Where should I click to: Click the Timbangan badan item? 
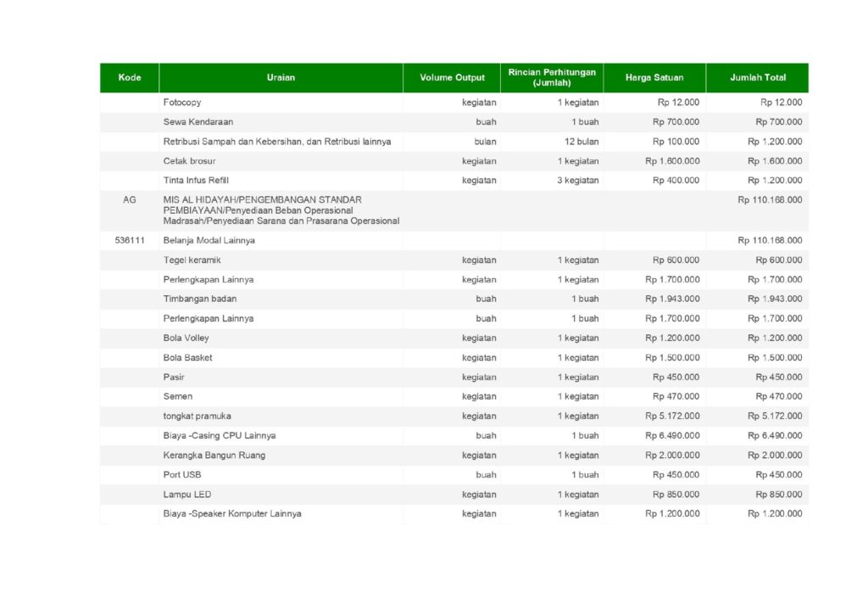pos(200,299)
